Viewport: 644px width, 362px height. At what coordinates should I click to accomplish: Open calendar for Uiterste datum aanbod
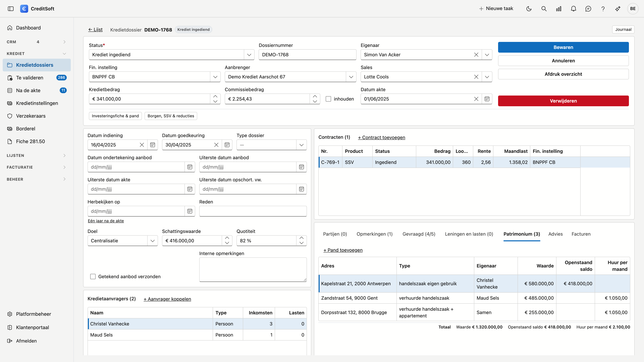pos(302,167)
